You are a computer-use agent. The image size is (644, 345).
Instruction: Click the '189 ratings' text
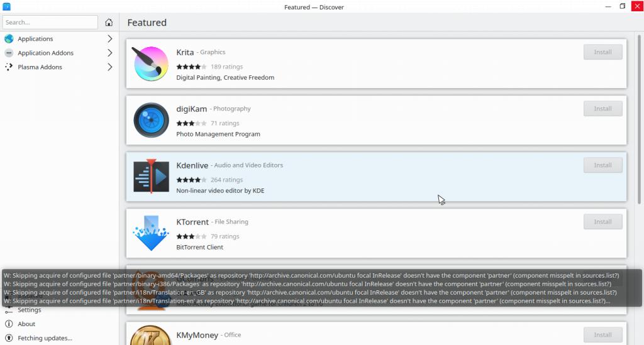pos(226,67)
